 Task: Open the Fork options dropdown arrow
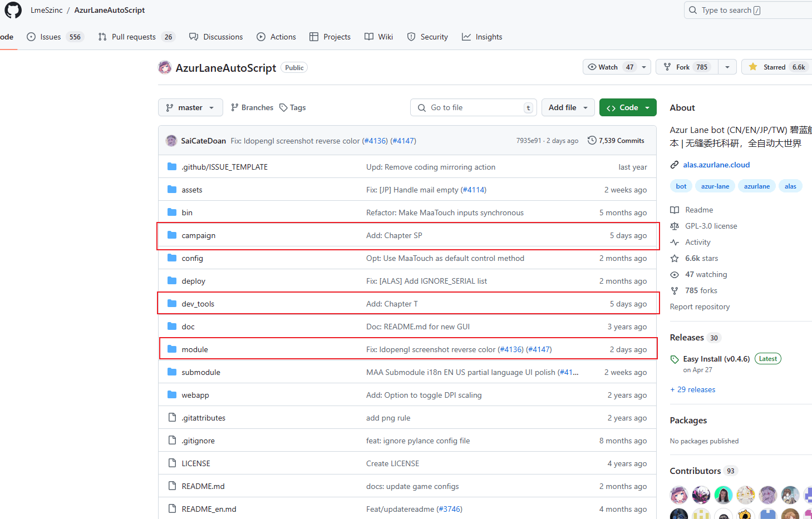click(727, 67)
